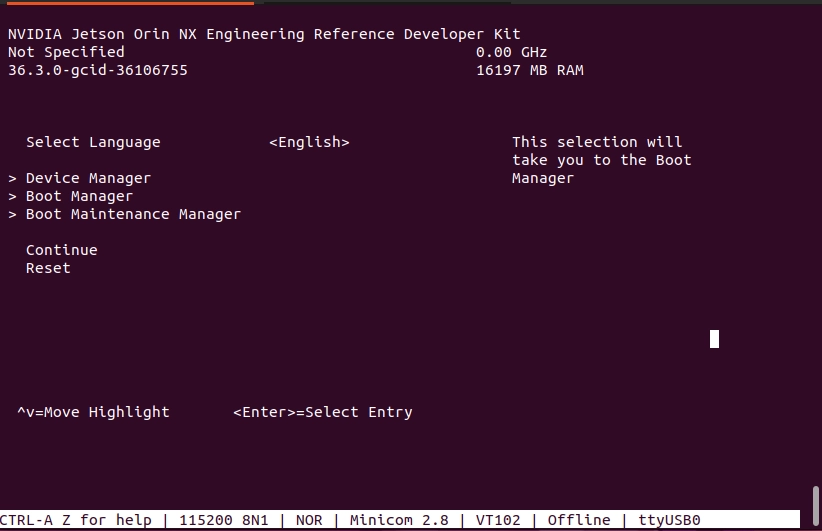
Task: Click the terminal's vertical scrollbar handle
Action: coord(816,498)
